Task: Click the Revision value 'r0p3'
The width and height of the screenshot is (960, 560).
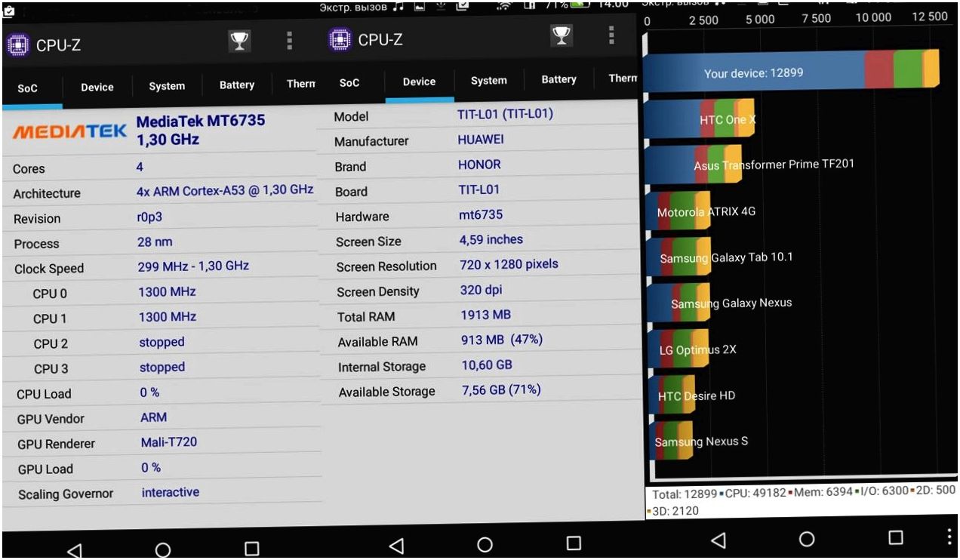Action: click(x=149, y=217)
